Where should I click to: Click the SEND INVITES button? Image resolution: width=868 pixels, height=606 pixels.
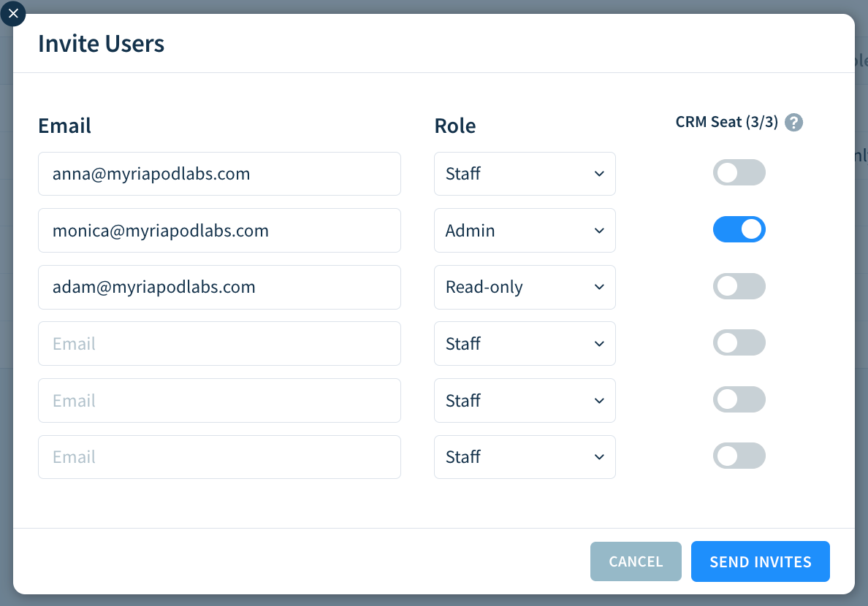(760, 561)
